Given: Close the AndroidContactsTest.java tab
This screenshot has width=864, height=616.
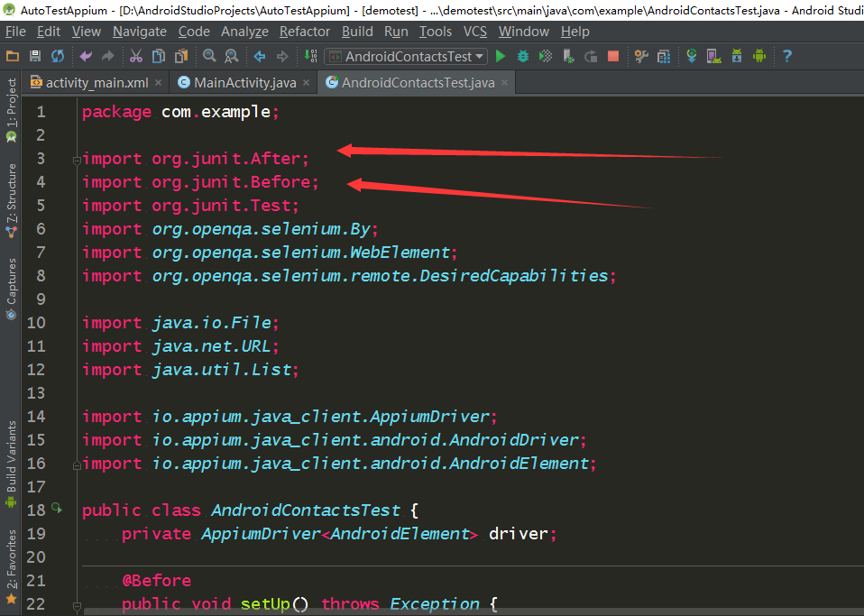Looking at the screenshot, I should (x=504, y=83).
